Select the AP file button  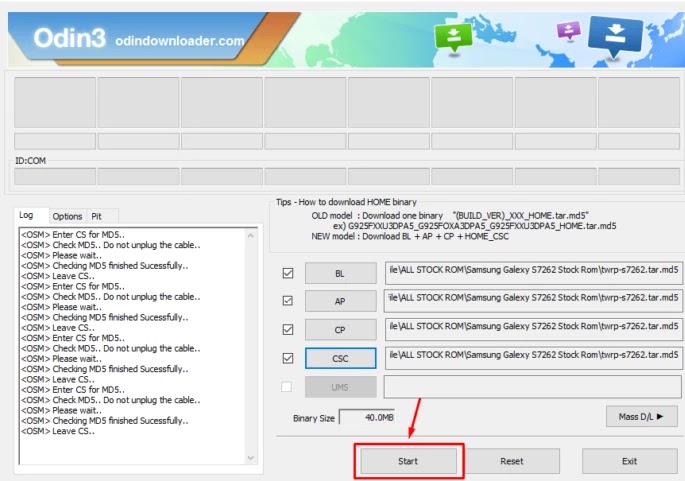point(340,301)
